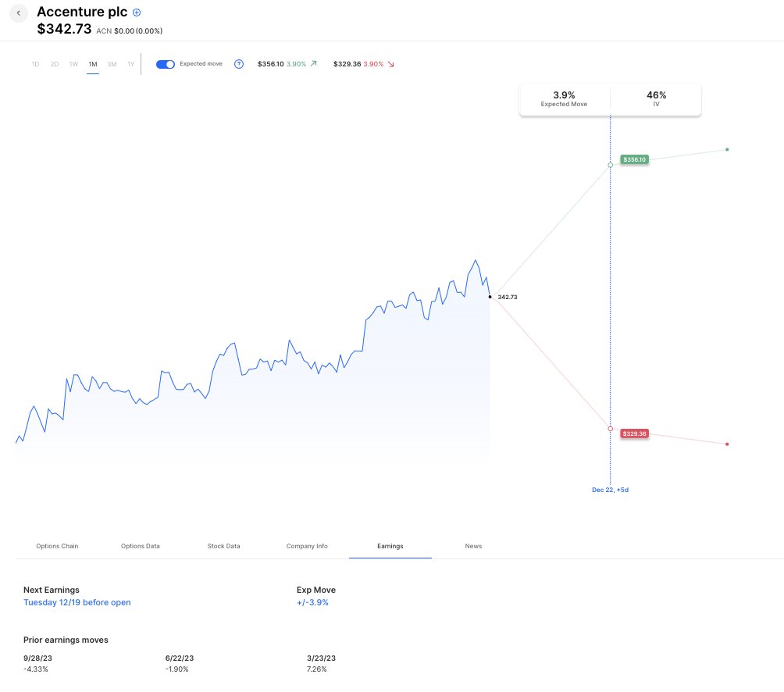Viewport: 784px width, 692px height.
Task: Add Accenture plc to watchlist
Action: (137, 12)
